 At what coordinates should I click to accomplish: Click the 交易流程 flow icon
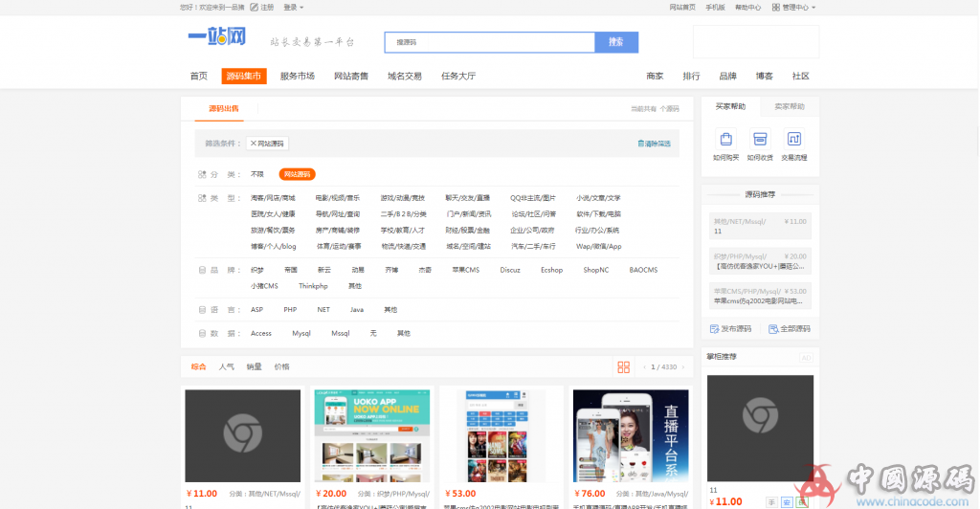[793, 139]
